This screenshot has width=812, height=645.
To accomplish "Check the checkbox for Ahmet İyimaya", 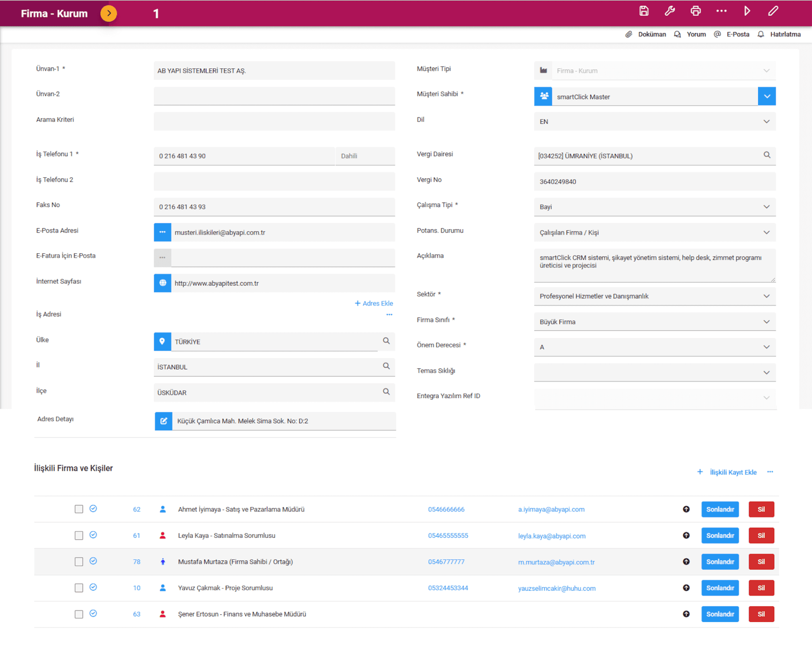I will tap(79, 509).
